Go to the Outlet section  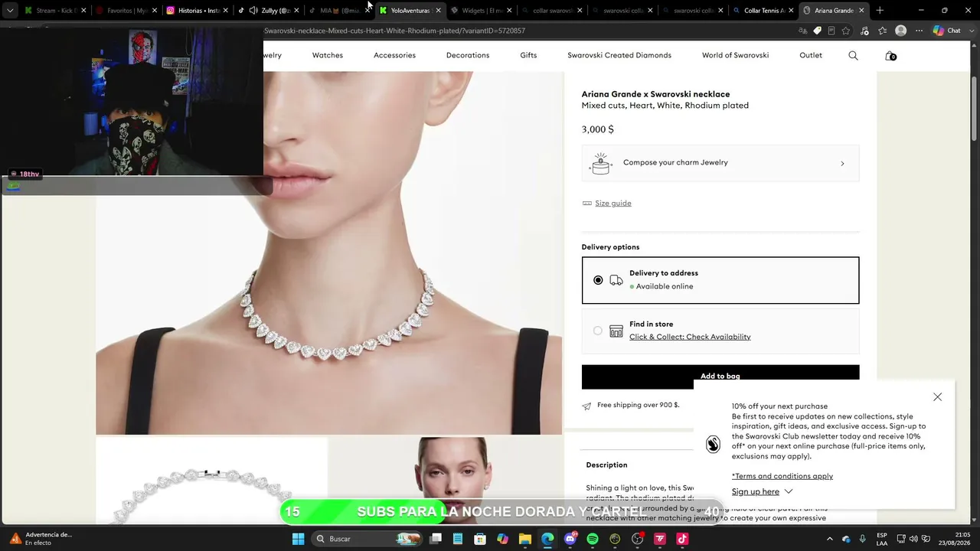pyautogui.click(x=811, y=55)
